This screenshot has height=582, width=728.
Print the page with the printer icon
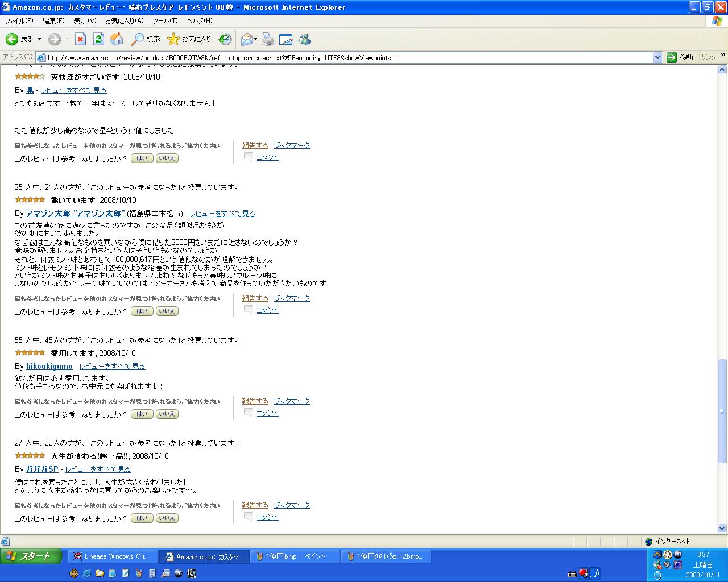[268, 39]
